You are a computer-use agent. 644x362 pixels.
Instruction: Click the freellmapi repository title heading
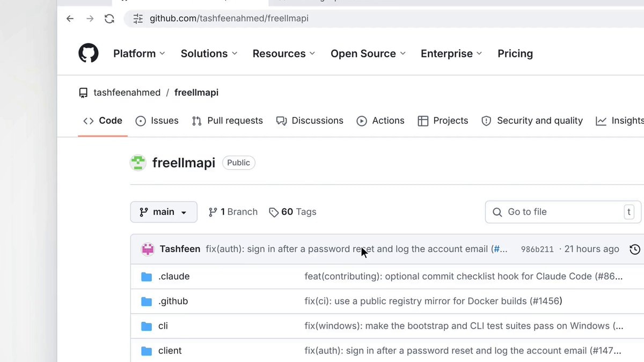click(x=184, y=163)
